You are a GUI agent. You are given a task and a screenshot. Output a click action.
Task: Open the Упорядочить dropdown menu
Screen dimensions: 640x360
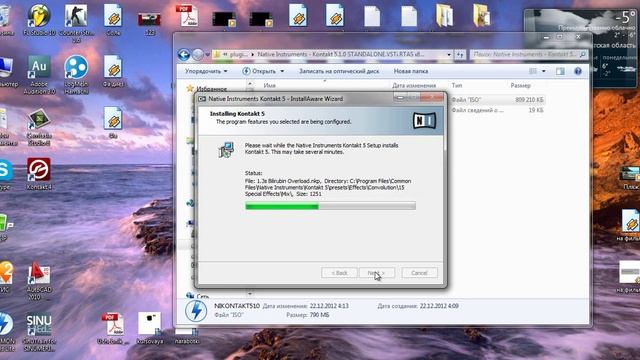click(x=206, y=71)
